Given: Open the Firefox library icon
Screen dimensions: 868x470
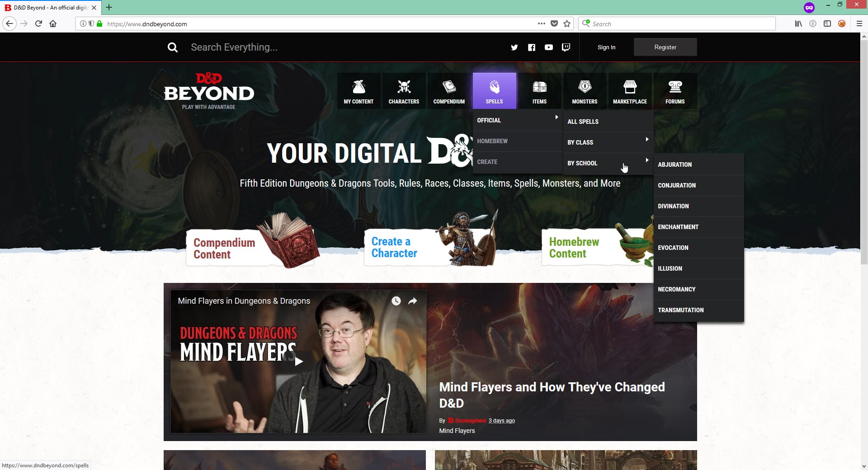Looking at the screenshot, I should click(798, 24).
